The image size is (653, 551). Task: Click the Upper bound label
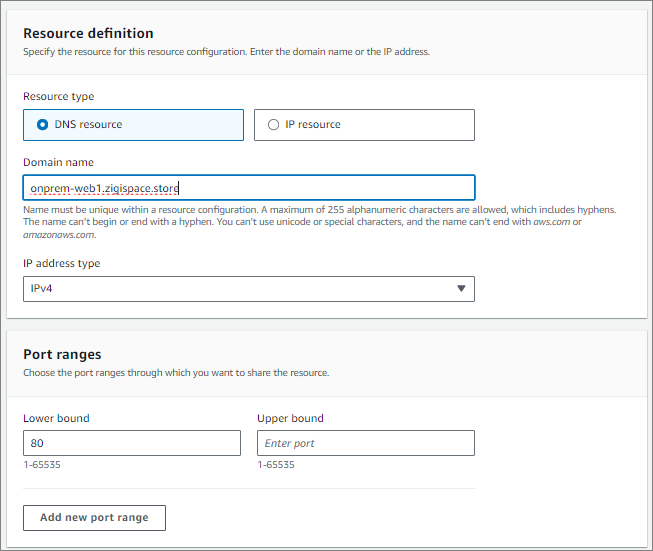click(x=290, y=418)
